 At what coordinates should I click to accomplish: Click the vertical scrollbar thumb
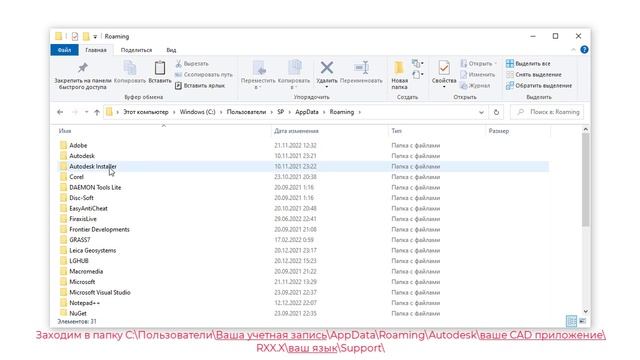585,180
